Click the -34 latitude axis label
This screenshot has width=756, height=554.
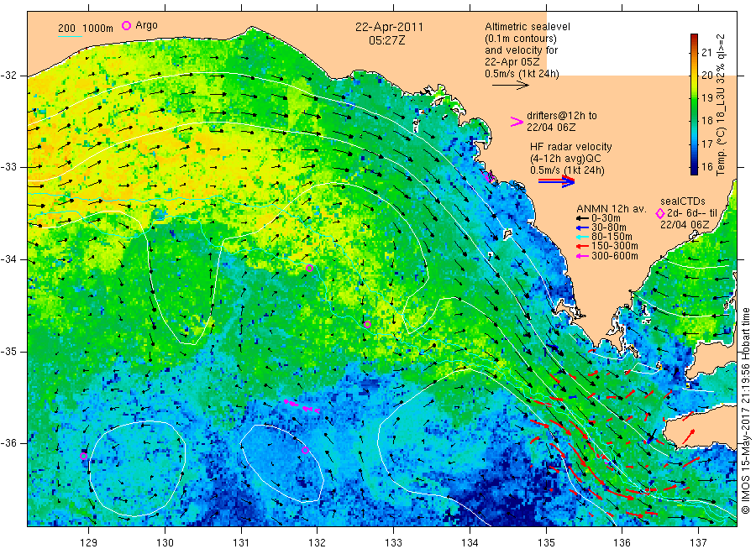click(x=8, y=259)
